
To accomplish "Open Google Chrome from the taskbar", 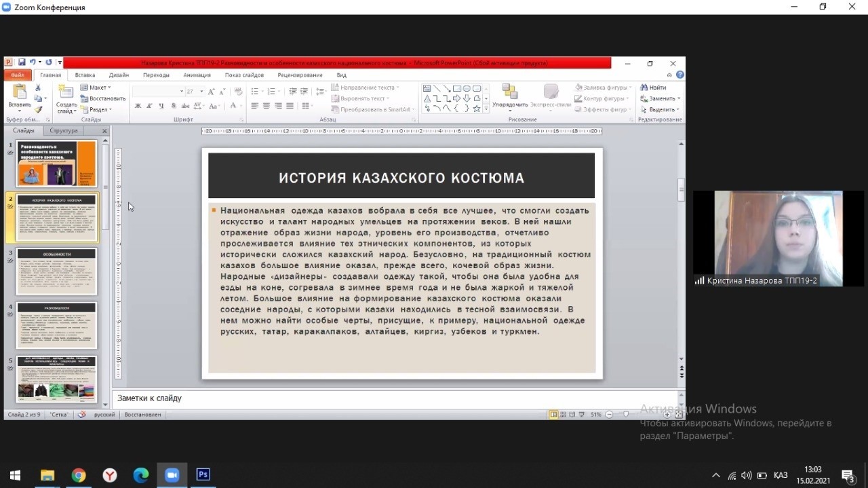I will pyautogui.click(x=79, y=474).
